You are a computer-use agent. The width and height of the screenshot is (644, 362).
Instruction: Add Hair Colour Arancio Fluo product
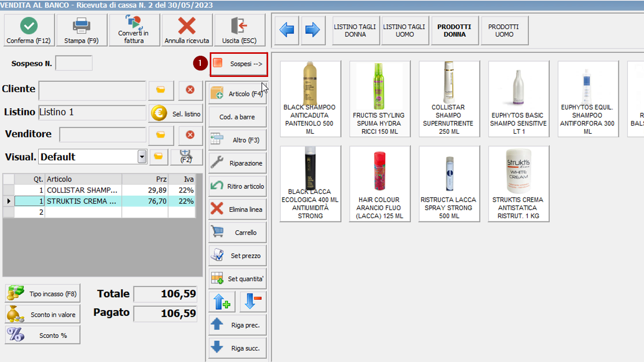click(x=380, y=184)
